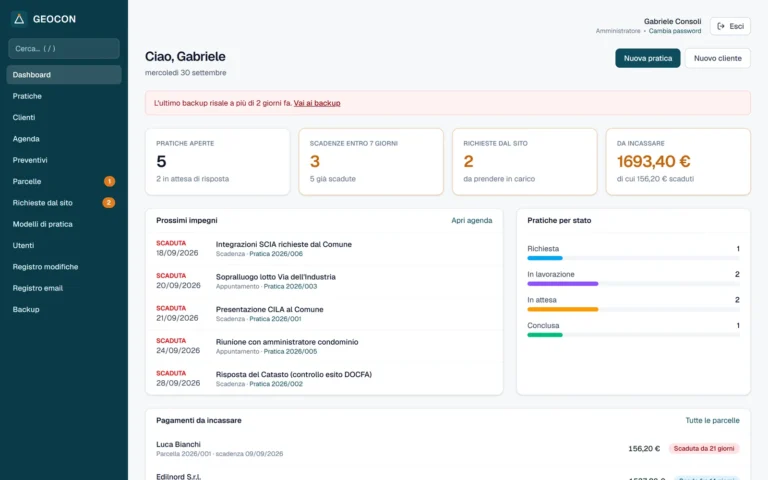The height and width of the screenshot is (480, 768).
Task: Open Registro email
Action: (x=64, y=288)
